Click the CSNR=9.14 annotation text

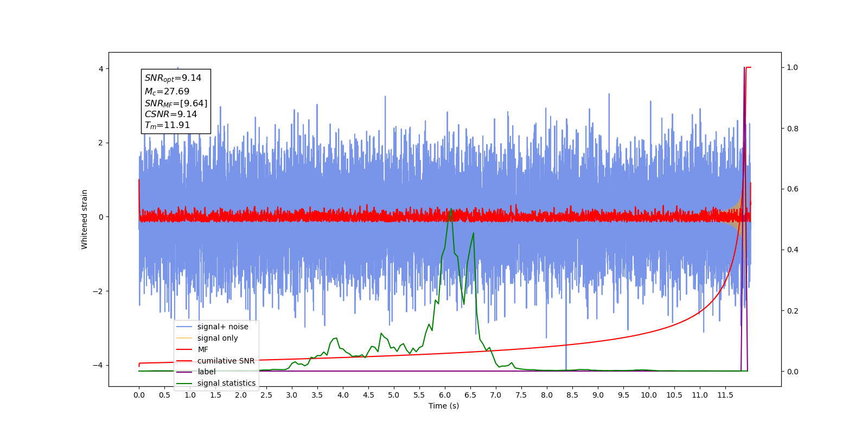(170, 114)
